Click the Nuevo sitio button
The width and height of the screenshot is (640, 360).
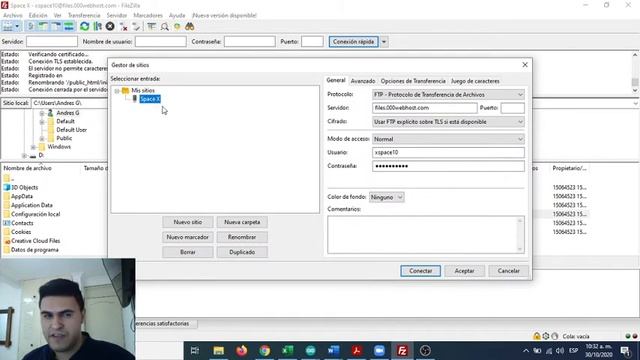[188, 222]
